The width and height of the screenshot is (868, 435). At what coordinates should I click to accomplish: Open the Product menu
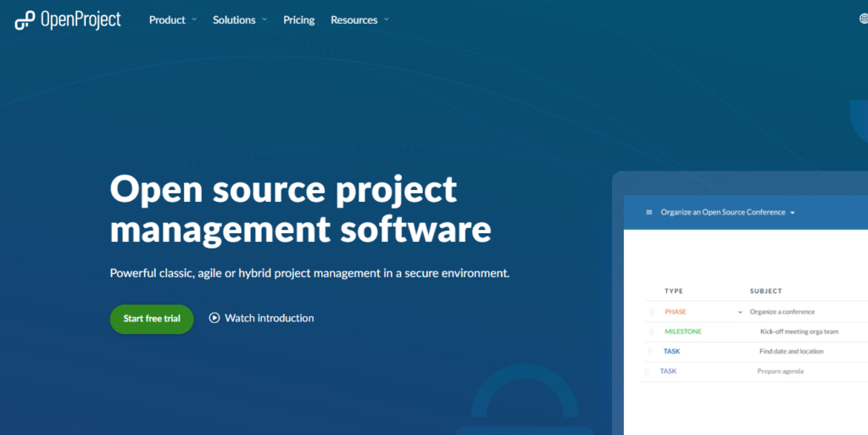click(x=167, y=20)
